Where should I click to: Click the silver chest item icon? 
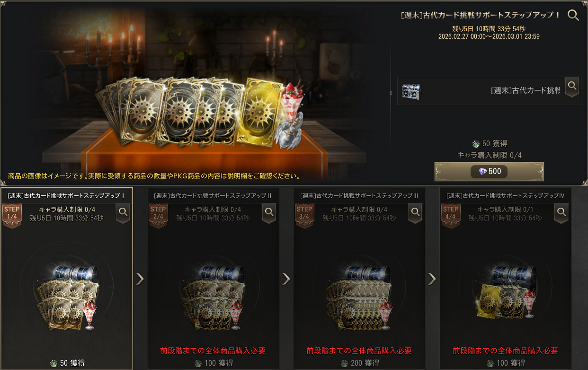[411, 91]
